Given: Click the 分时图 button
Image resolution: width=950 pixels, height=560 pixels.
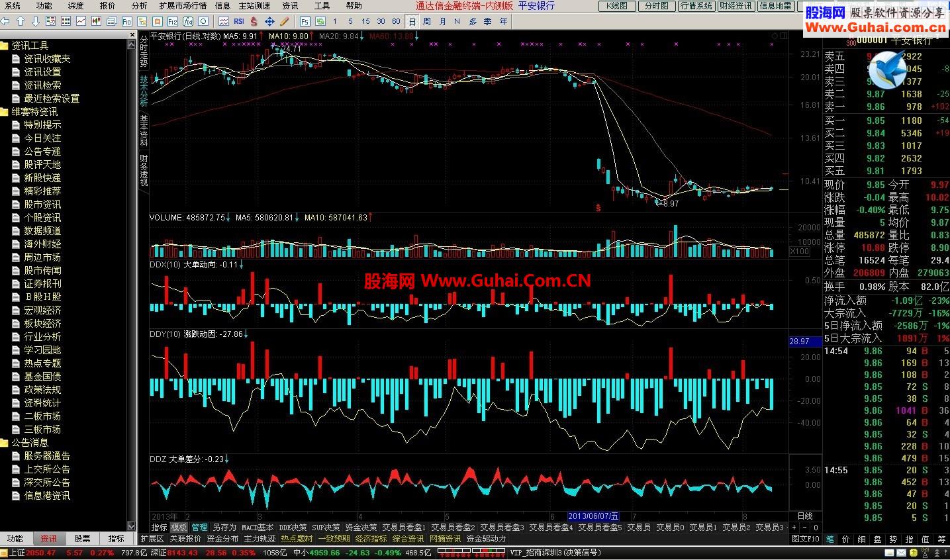Looking at the screenshot, I should tap(656, 6).
